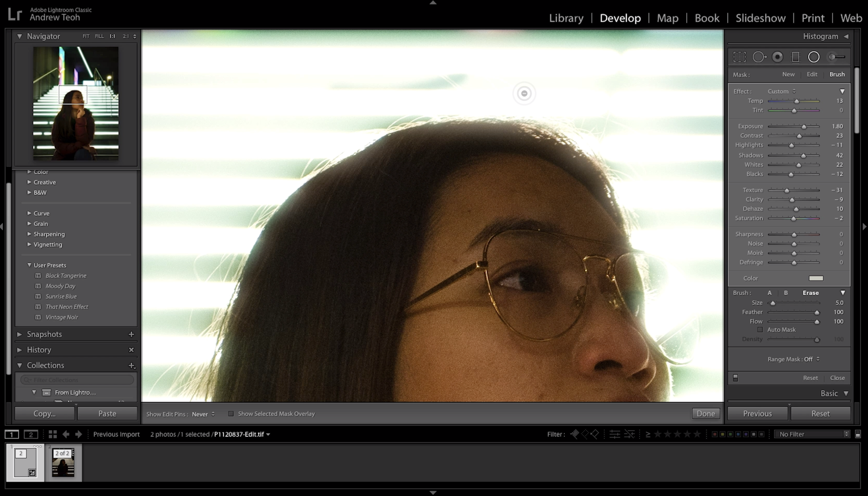Select the Adjustment Brush tool
This screenshot has height=496, width=868.
pos(837,57)
